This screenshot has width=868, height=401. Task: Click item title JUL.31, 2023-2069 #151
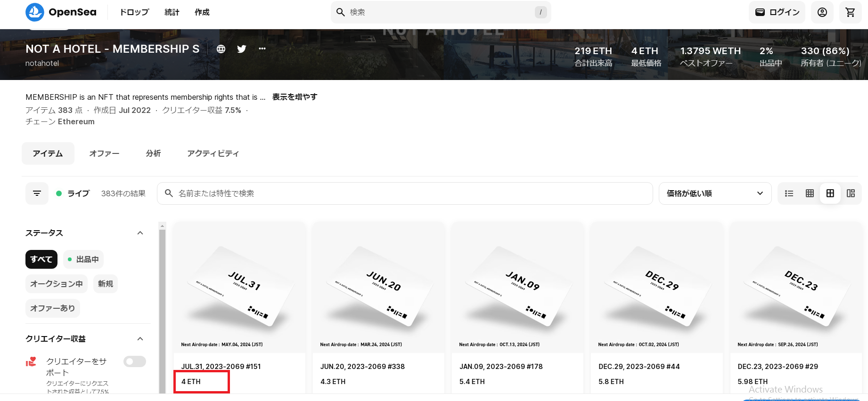tap(221, 367)
